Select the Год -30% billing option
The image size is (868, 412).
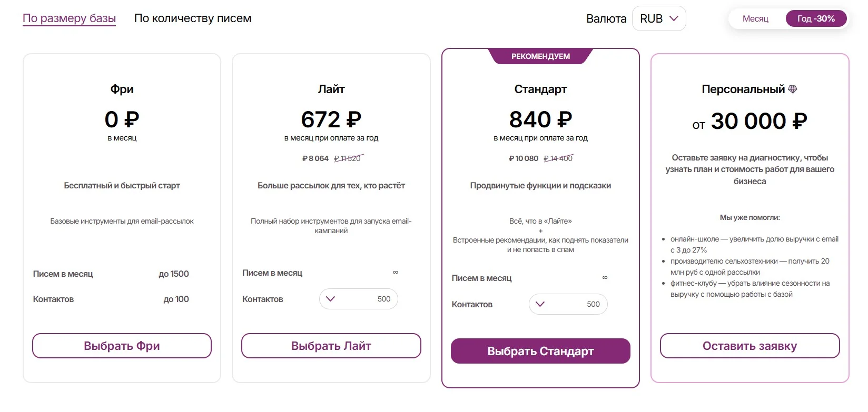(816, 18)
